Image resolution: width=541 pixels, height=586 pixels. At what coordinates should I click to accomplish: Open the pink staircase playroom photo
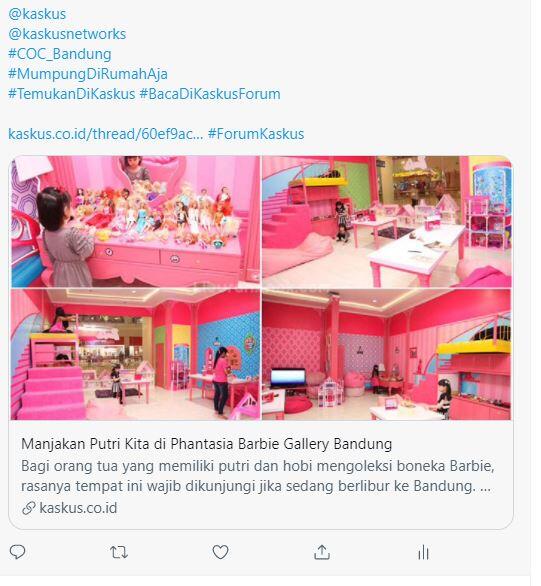(135, 354)
